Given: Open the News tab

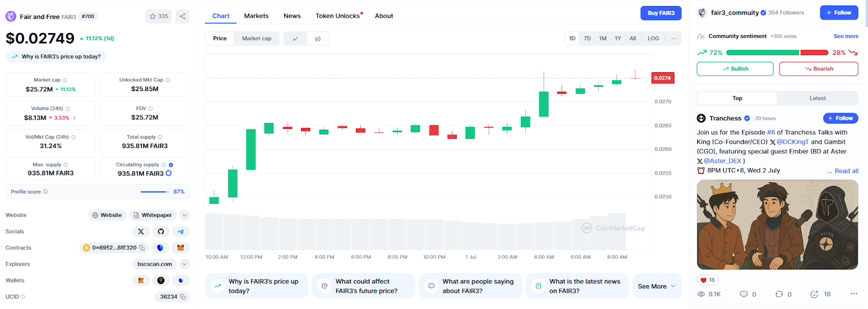Looking at the screenshot, I should coord(292,16).
